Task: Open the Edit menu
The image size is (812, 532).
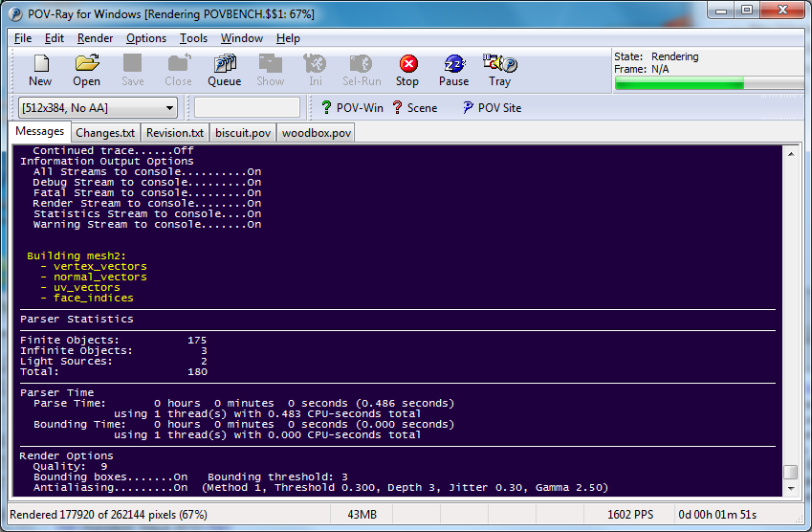Action: pyautogui.click(x=55, y=38)
